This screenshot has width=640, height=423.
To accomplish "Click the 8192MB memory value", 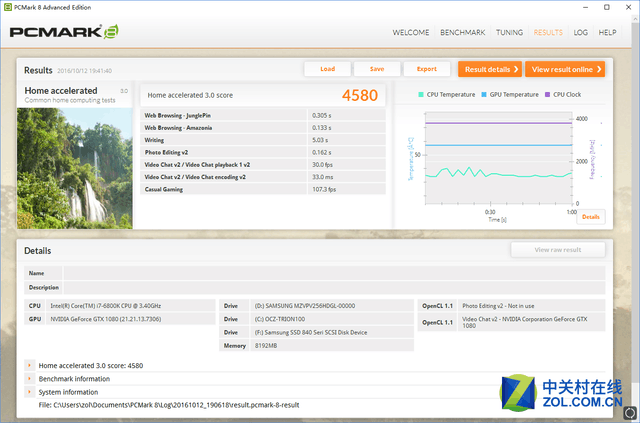I will pyautogui.click(x=266, y=345).
